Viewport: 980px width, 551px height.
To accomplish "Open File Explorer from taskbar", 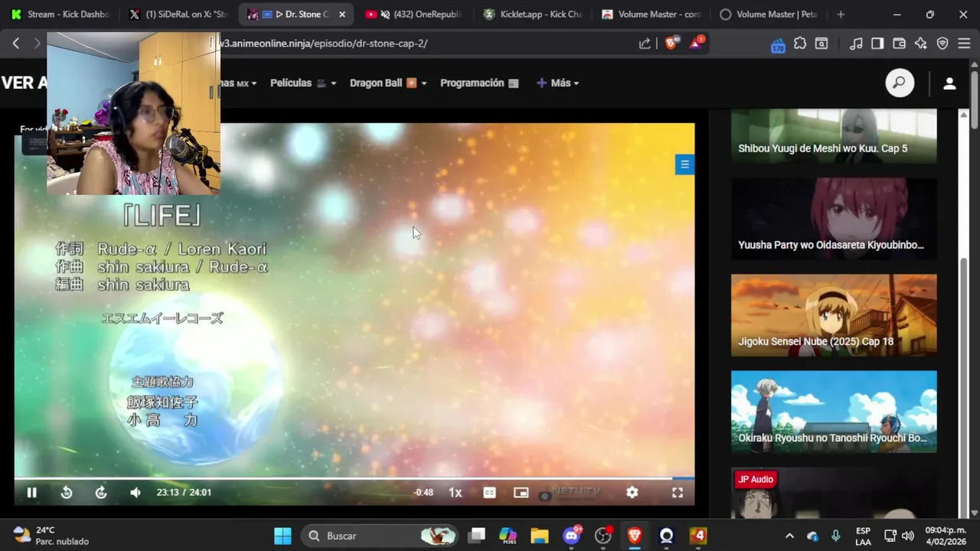I will pyautogui.click(x=540, y=536).
